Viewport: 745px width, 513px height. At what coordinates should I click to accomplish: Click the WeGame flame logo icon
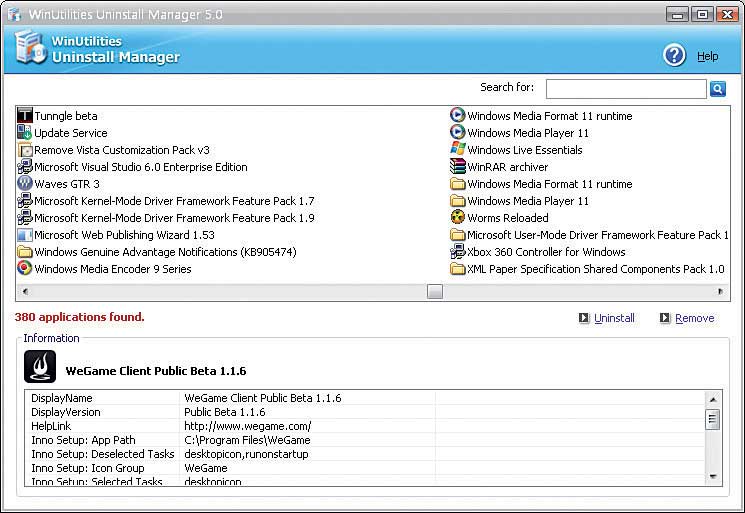40,367
